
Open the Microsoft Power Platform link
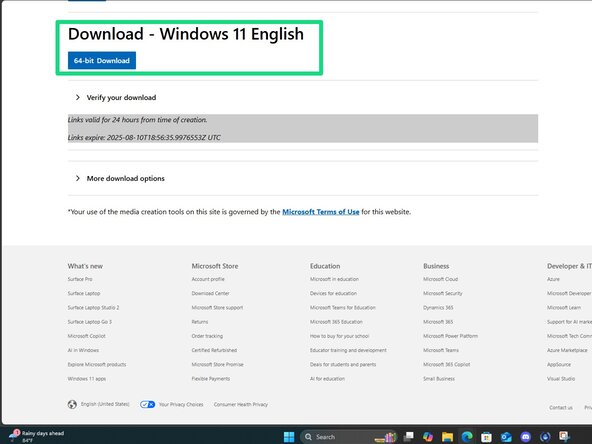tap(450, 336)
